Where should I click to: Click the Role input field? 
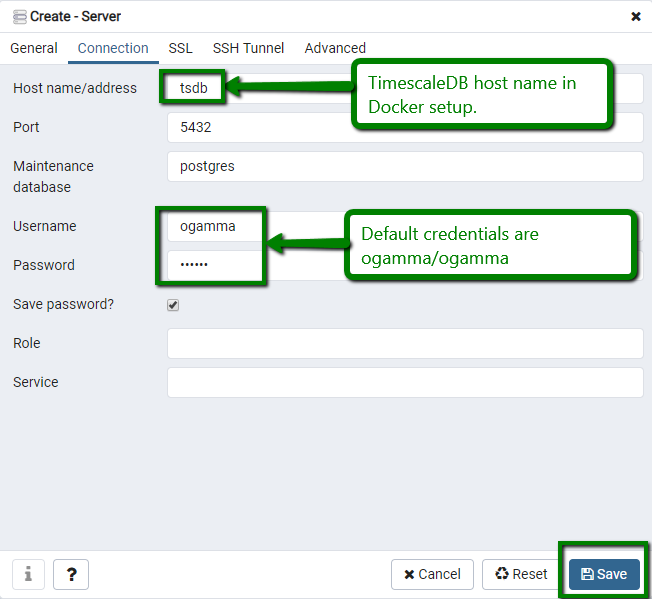click(404, 344)
